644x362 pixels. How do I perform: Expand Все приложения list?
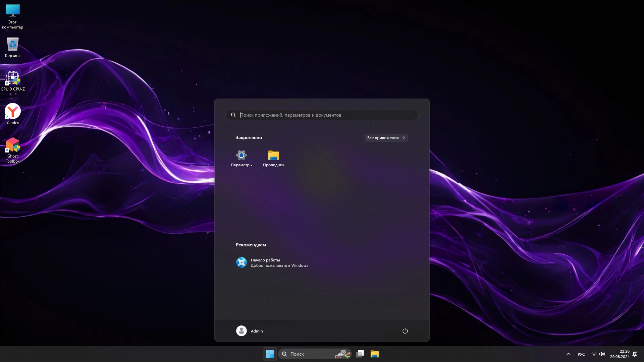click(386, 138)
